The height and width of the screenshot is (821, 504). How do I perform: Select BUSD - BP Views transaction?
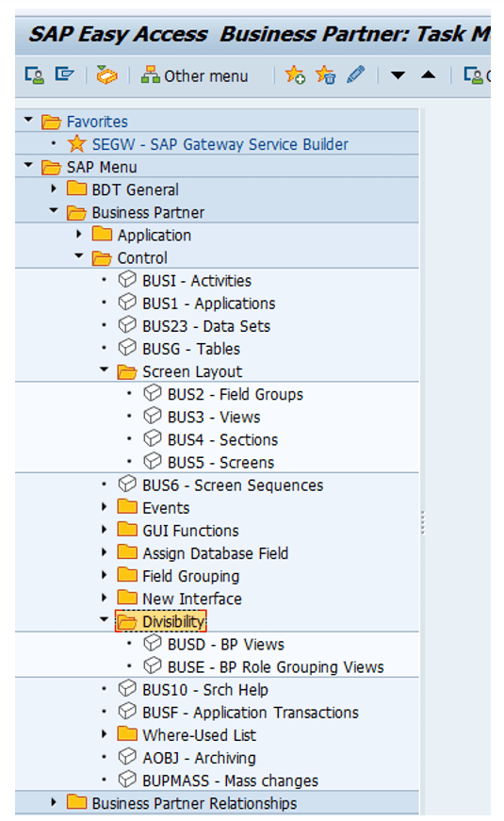(226, 644)
